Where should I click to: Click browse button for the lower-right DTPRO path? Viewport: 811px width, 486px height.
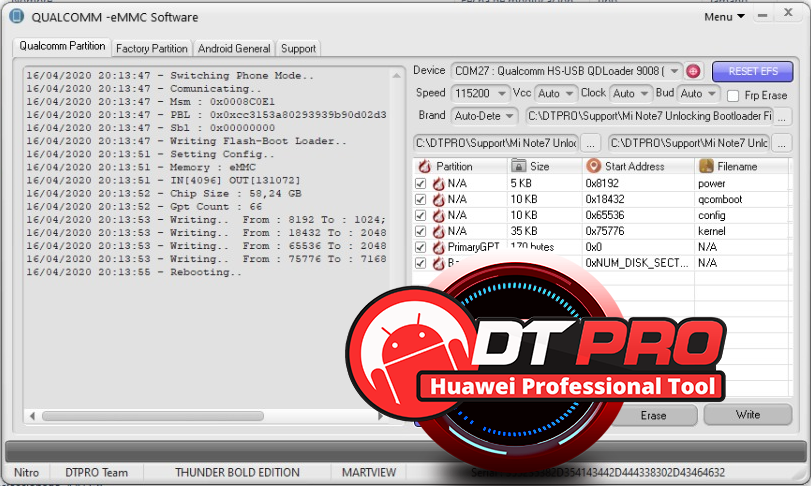click(782, 144)
